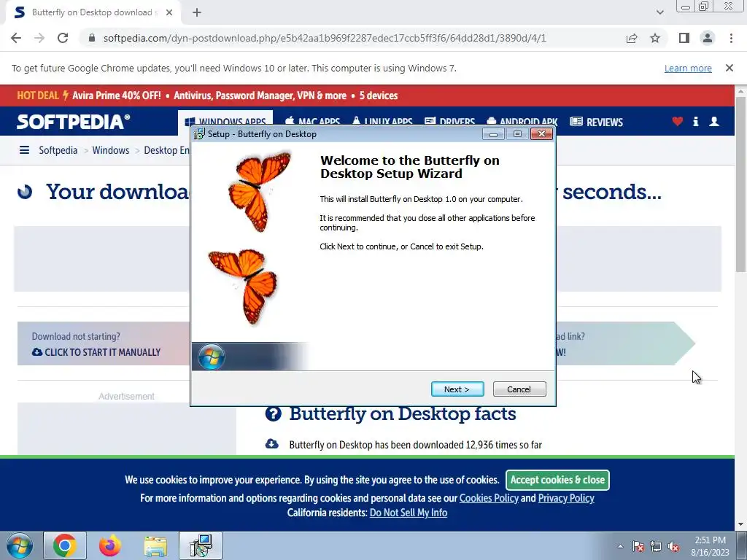Go to the Softpedia breadcrumb link
Screen dimensions: 747x560
click(58, 150)
